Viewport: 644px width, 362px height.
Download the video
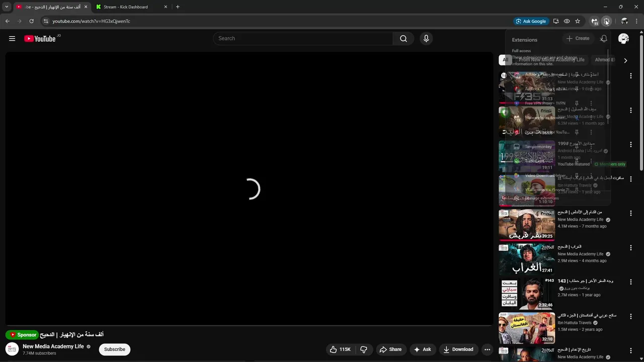(458, 349)
